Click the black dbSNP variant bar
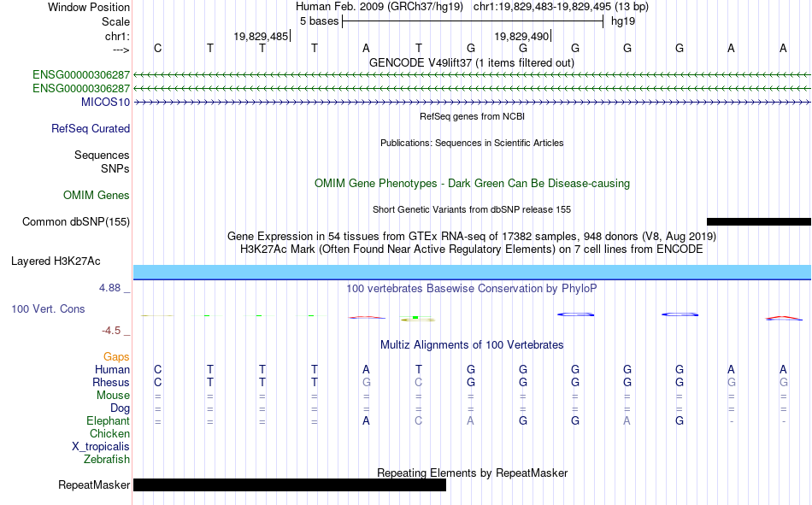 [x=759, y=221]
